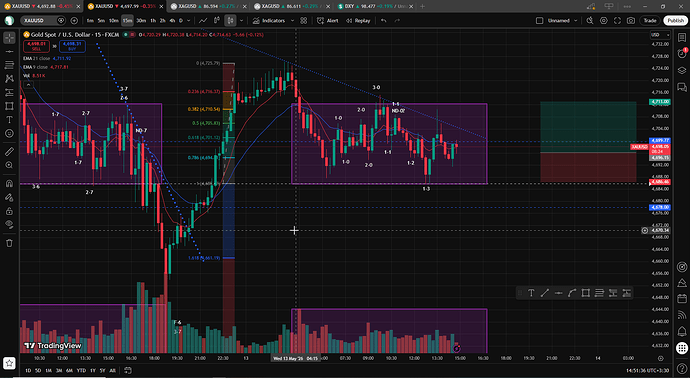Image resolution: width=690 pixels, height=378 pixels.
Task: Select the Text annotation tool in left sidebar
Action: (9, 120)
